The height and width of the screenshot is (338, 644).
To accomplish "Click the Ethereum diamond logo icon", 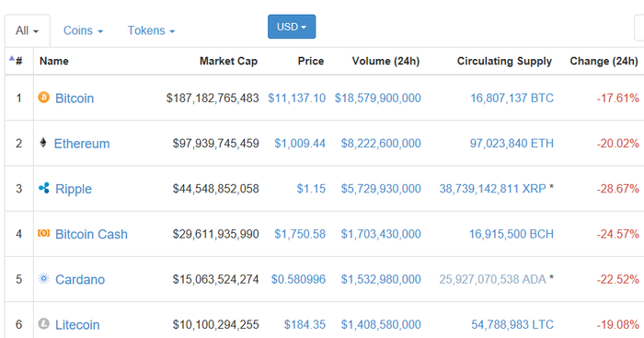I will pos(43,143).
